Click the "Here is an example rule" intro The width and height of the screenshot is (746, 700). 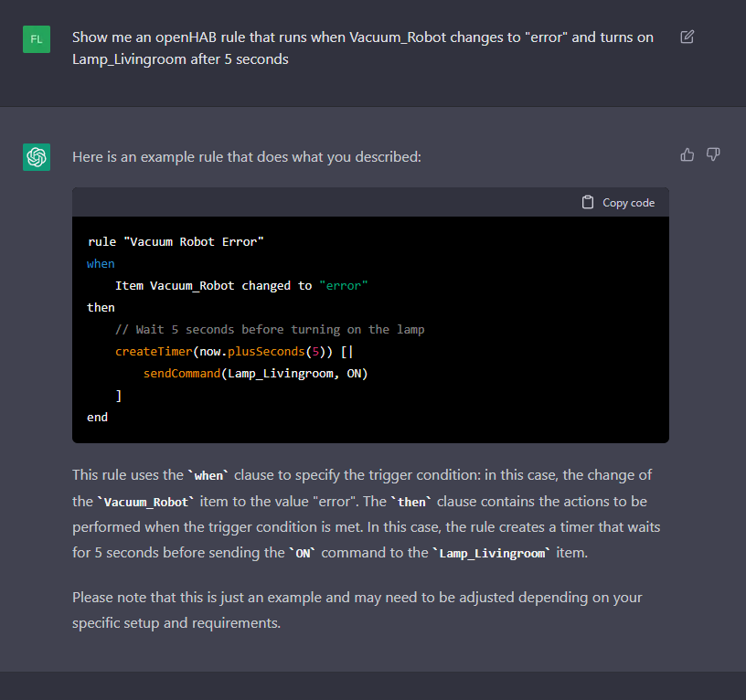(247, 156)
